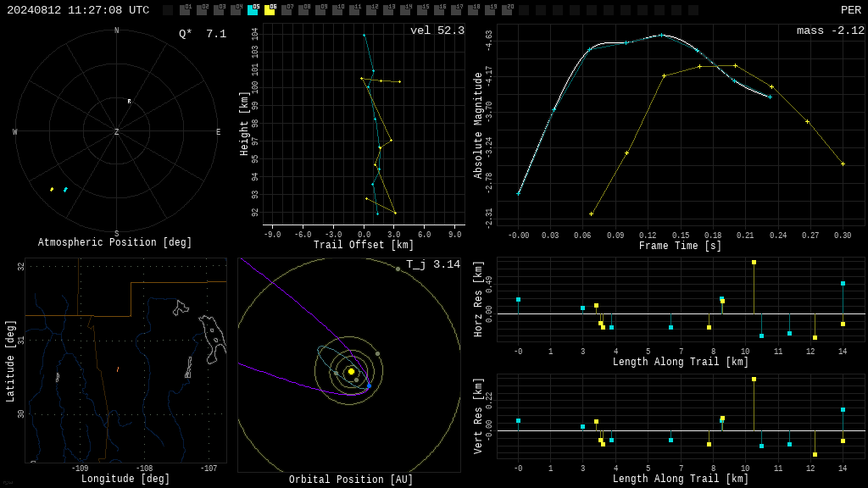Click the date-time stamp at top left
868x488 pixels.
point(78,10)
